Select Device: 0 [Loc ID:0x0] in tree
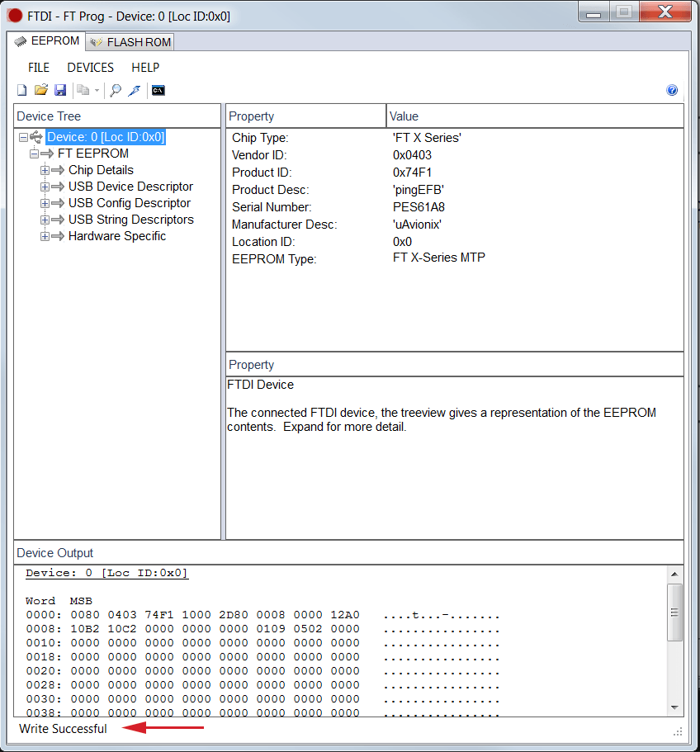The height and width of the screenshot is (752, 700). (x=106, y=137)
